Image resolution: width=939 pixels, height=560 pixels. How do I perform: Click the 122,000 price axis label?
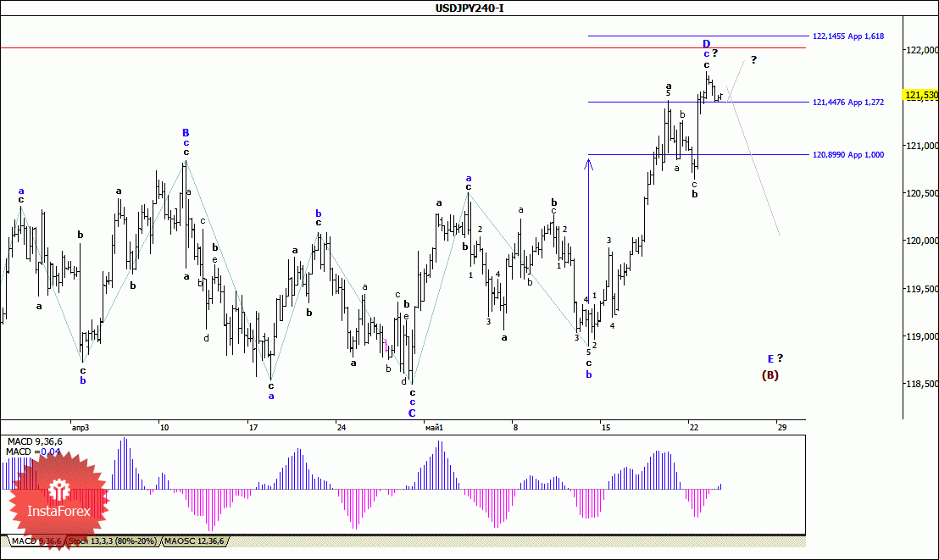pos(922,50)
